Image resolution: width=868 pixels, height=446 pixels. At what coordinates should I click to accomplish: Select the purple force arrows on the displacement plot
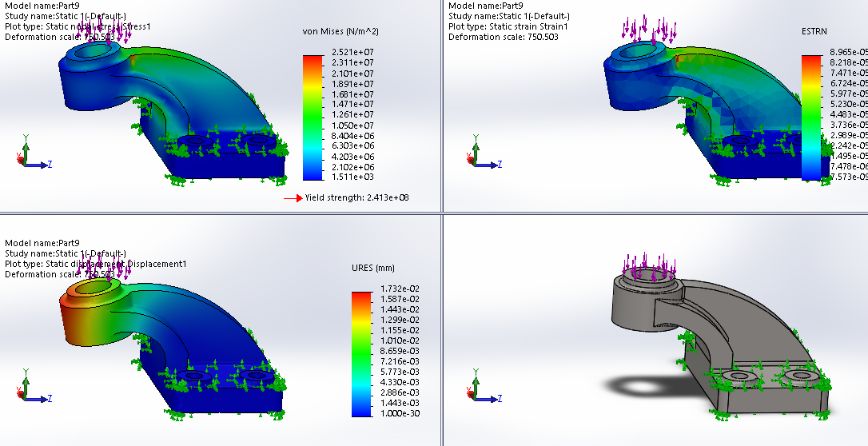(105, 268)
